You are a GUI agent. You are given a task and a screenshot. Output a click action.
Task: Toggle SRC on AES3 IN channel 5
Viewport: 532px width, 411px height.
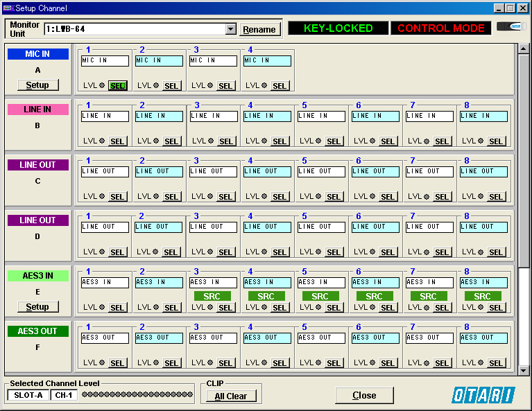(320, 296)
